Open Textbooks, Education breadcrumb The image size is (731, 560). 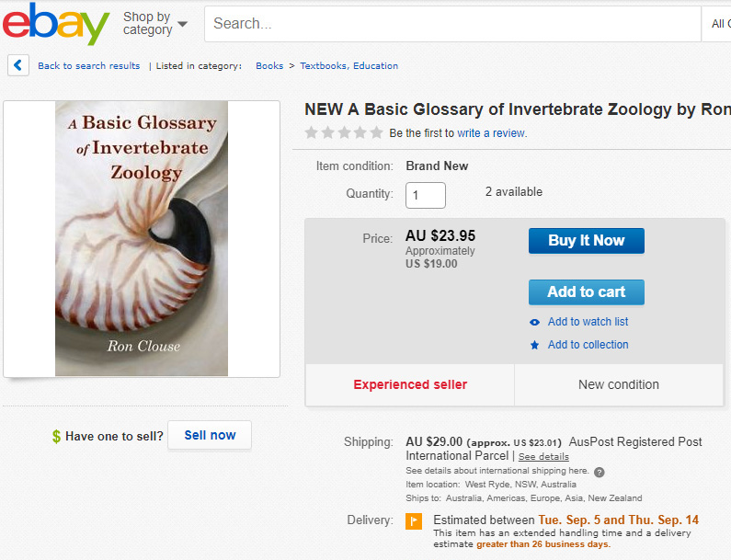tap(348, 66)
